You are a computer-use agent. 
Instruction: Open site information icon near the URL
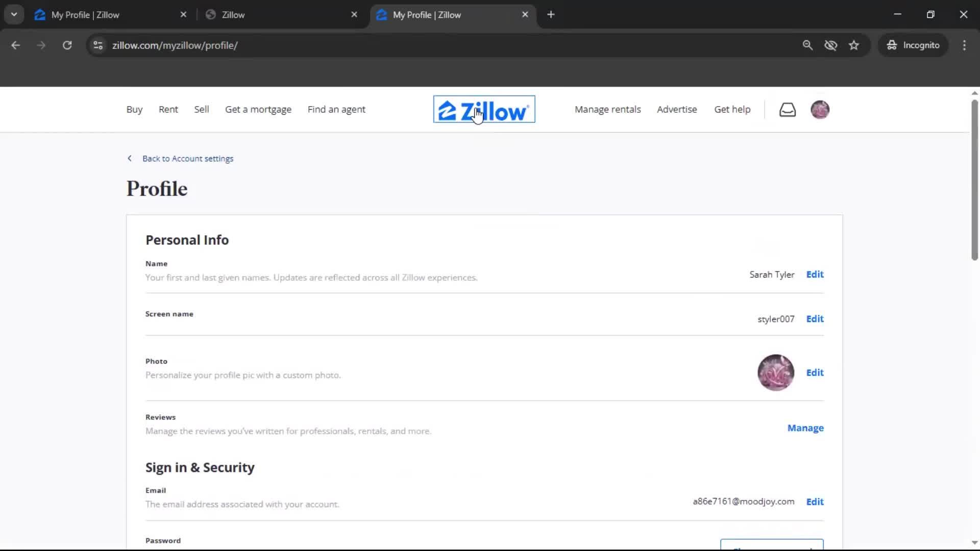[x=97, y=45]
